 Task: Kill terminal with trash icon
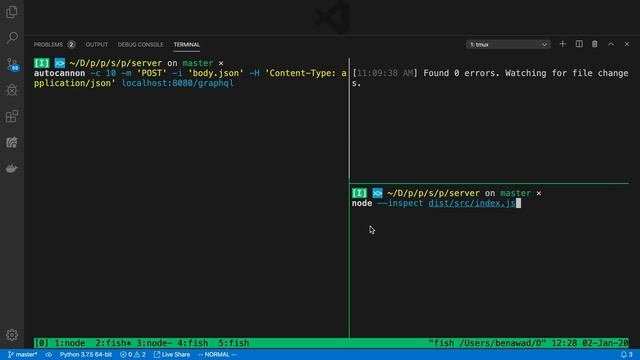coord(595,44)
